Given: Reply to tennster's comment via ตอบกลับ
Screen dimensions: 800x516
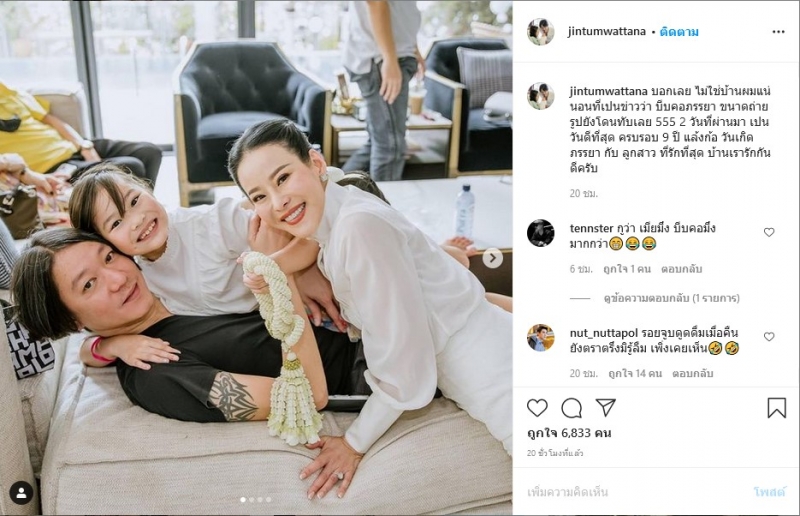Looking at the screenshot, I should (x=681, y=269).
